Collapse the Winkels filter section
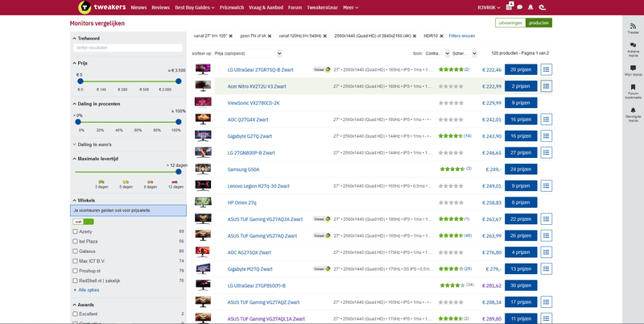Viewport: 644px width, 324px height. (85, 201)
